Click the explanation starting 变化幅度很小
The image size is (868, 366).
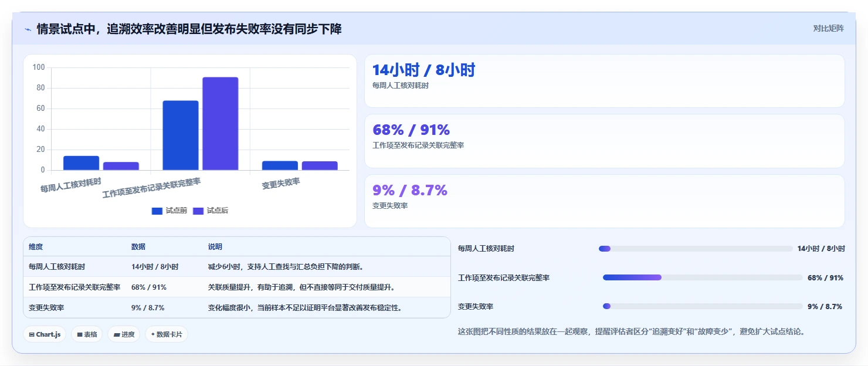(305, 308)
